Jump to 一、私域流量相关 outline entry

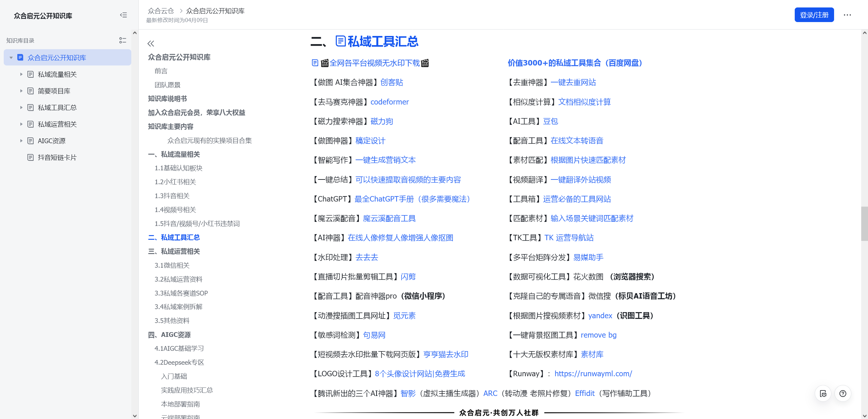coord(174,154)
